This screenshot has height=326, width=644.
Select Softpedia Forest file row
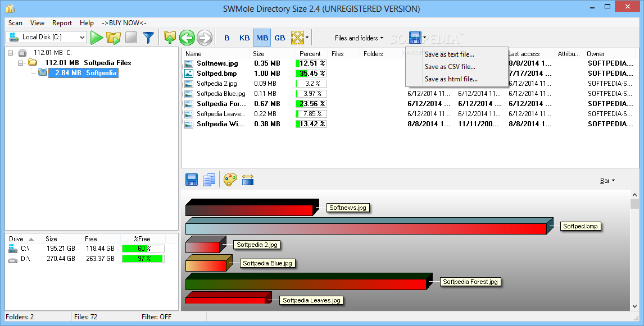(409, 104)
